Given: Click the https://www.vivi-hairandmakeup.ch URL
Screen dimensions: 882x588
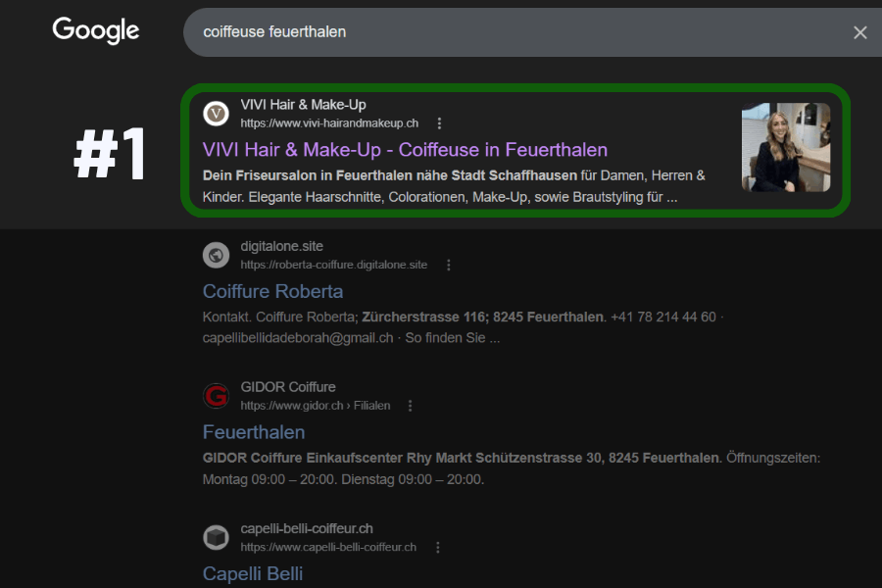Looking at the screenshot, I should [x=329, y=123].
